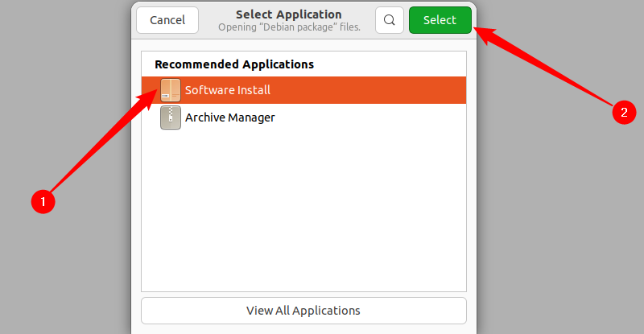
Task: Click the gray background left of the dialog
Action: (64, 274)
